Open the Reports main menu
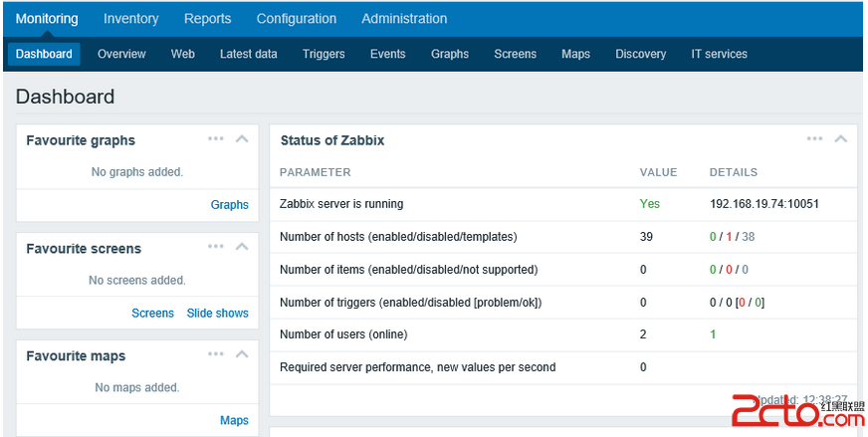Screen dimensions: 868x437 click(x=208, y=18)
